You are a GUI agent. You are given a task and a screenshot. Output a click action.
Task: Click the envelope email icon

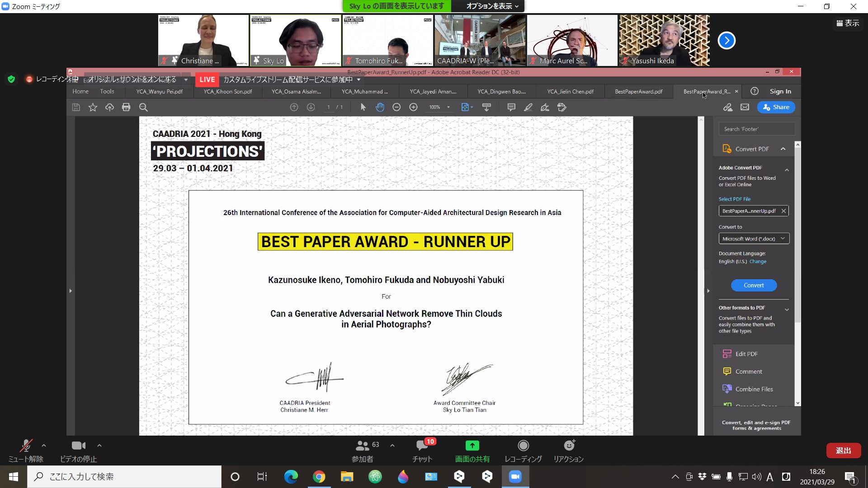point(745,108)
